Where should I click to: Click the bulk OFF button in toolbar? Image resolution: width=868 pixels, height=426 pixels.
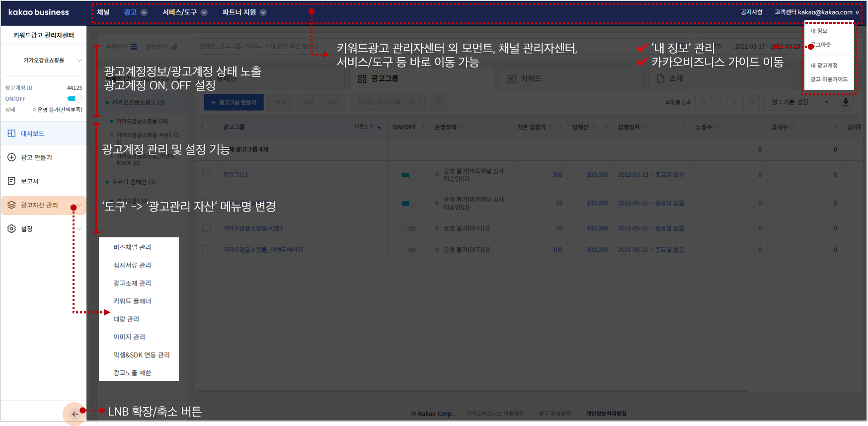pyautogui.click(x=333, y=102)
